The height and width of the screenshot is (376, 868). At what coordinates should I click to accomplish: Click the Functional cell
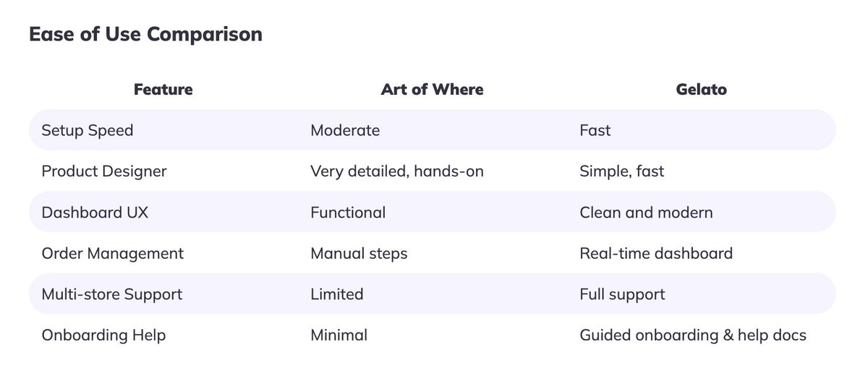click(348, 213)
